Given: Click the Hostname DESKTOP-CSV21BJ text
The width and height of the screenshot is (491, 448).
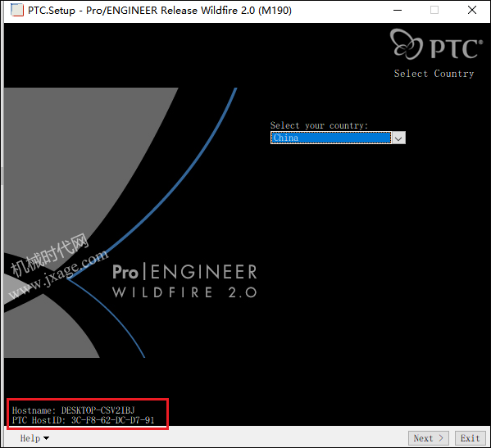Looking at the screenshot, I should pyautogui.click(x=73, y=410).
